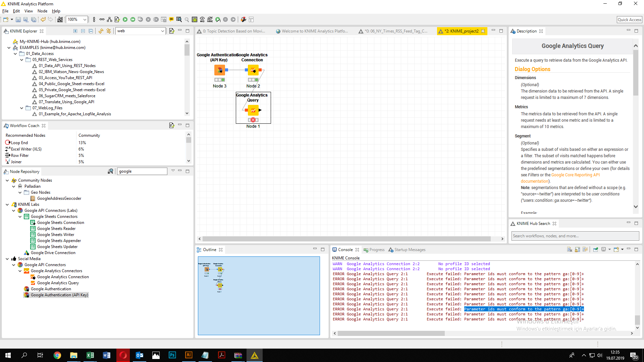The width and height of the screenshot is (644, 362).
Task: Toggle synchronize Explorer with editor
Action: click(x=109, y=31)
